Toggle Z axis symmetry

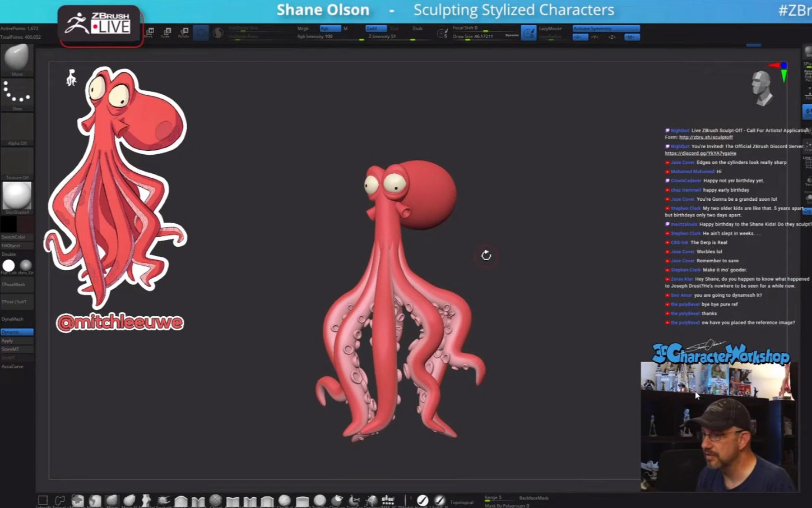tap(611, 37)
